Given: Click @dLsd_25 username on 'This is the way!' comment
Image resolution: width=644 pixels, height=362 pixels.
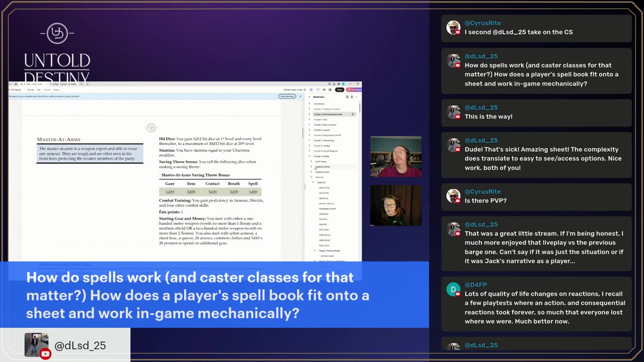Looking at the screenshot, I should point(481,108).
